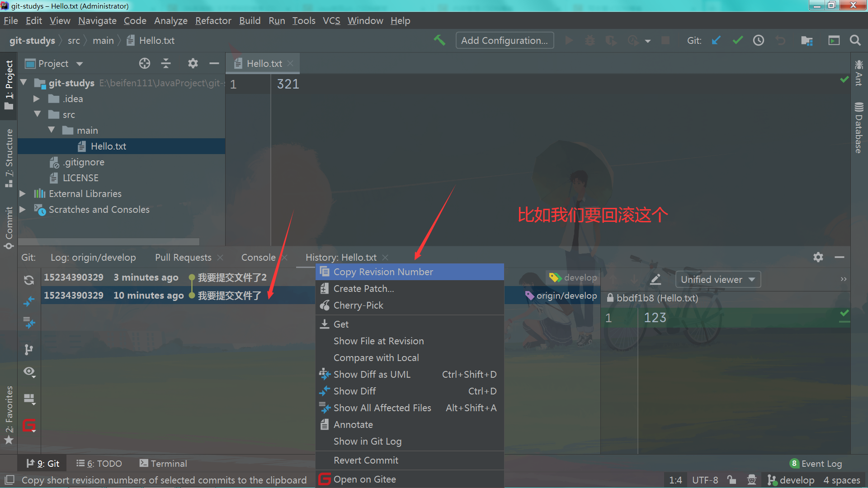
Task: Switch to Console tab in Git panel
Action: 258,257
